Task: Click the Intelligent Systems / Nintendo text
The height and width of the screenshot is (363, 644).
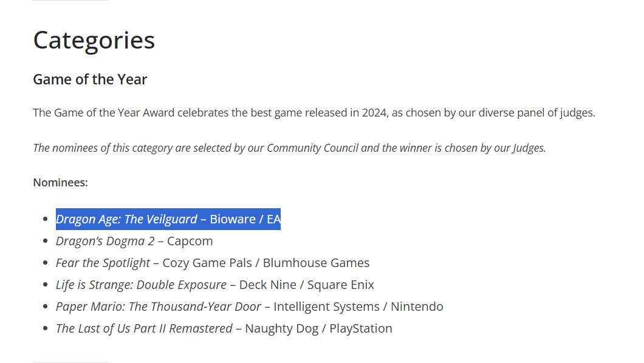Action: tap(358, 307)
